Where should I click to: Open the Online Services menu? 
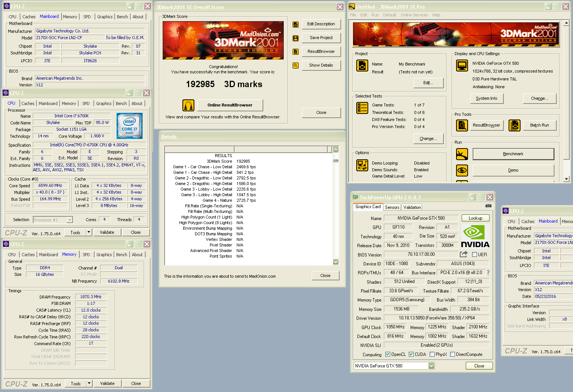tap(414, 15)
